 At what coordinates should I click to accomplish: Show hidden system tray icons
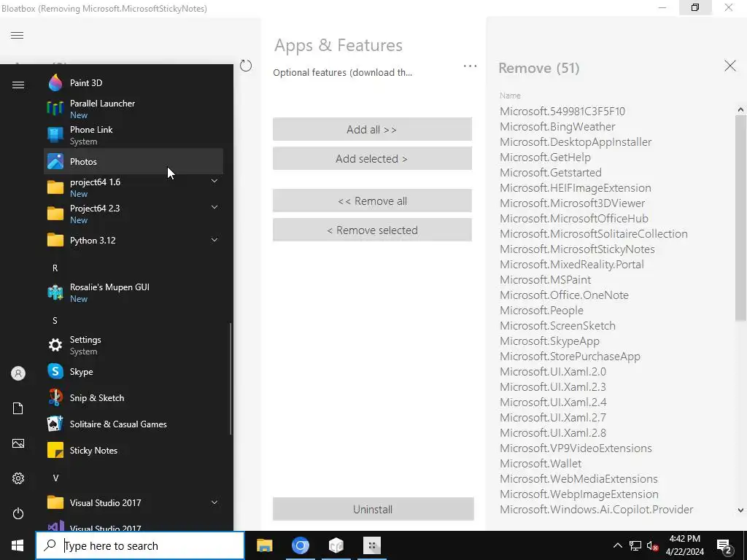click(617, 545)
